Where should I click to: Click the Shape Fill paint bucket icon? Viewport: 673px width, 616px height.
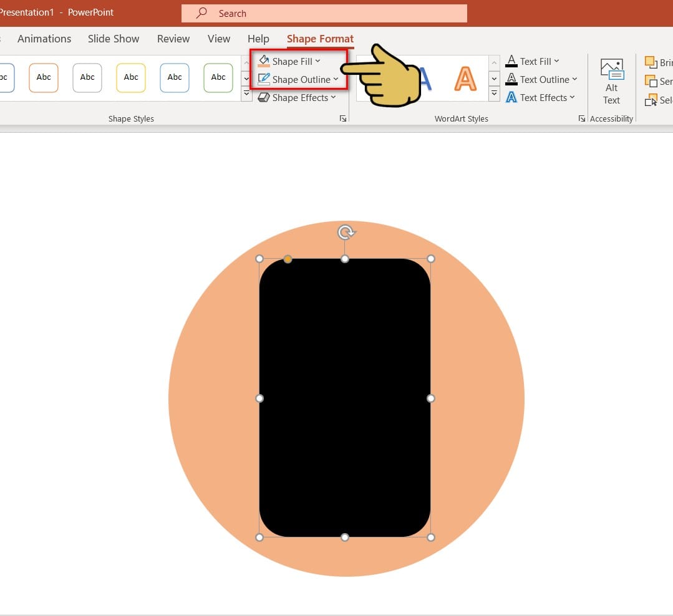264,61
